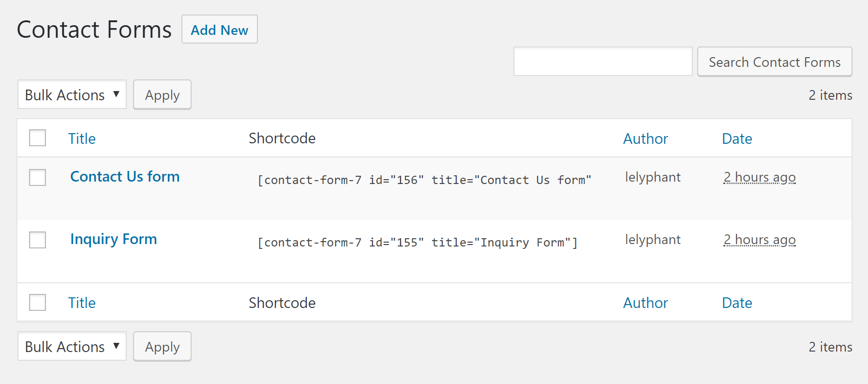Click the author lelyphant for Contact Us form
The width and height of the screenshot is (868, 384).
(652, 177)
